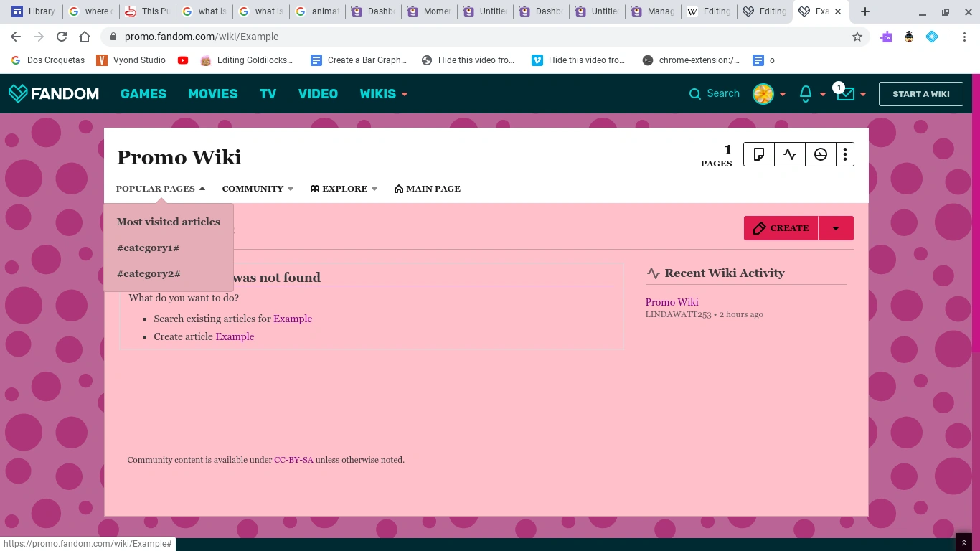The height and width of the screenshot is (551, 980).
Task: Switch to the Wikipedia Editing tab
Action: [x=710, y=11]
